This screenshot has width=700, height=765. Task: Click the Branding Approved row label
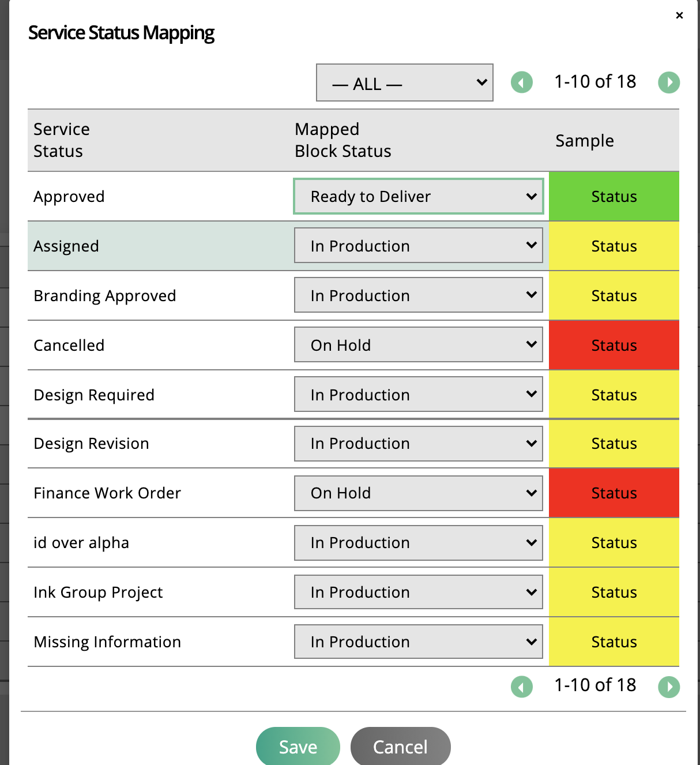click(x=105, y=296)
